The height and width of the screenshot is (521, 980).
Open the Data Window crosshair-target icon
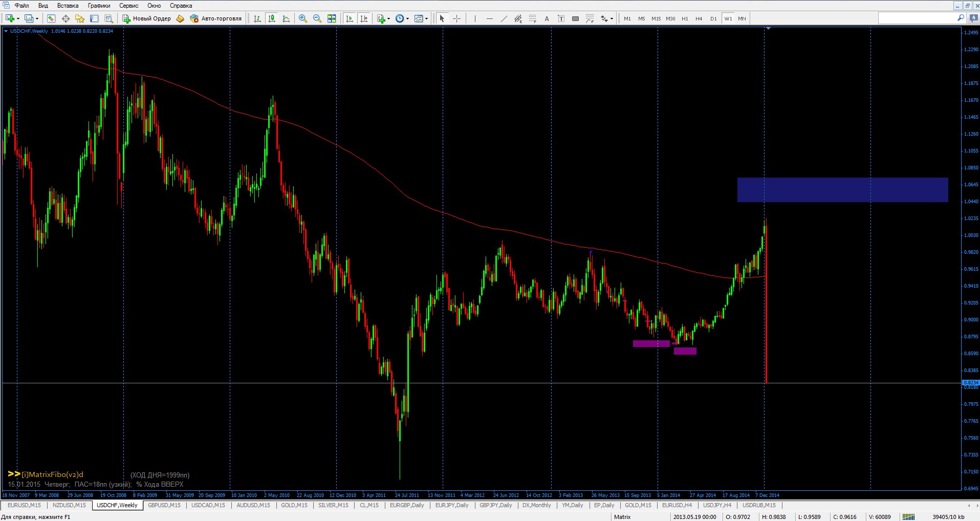click(66, 18)
